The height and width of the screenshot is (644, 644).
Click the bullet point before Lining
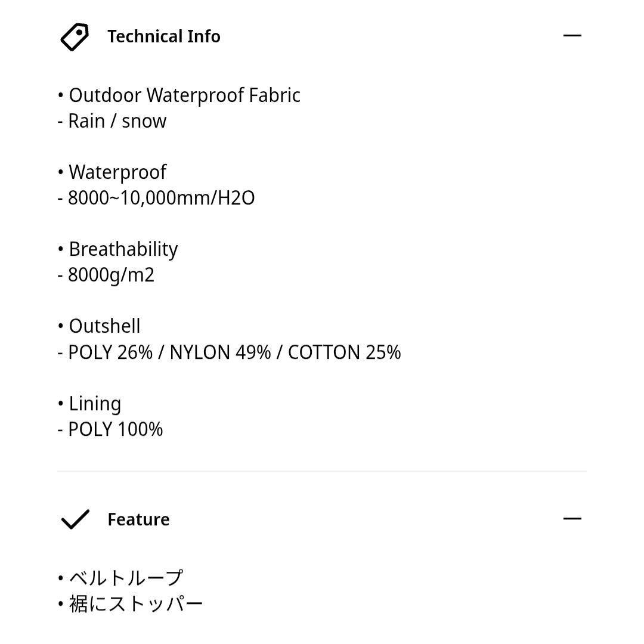[60, 404]
